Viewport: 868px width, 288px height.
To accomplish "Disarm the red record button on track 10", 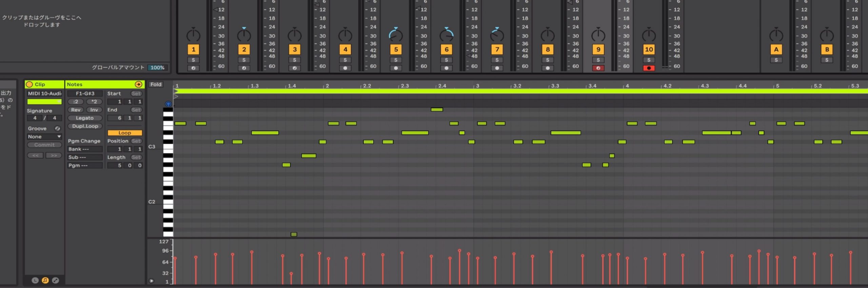I will pos(649,68).
